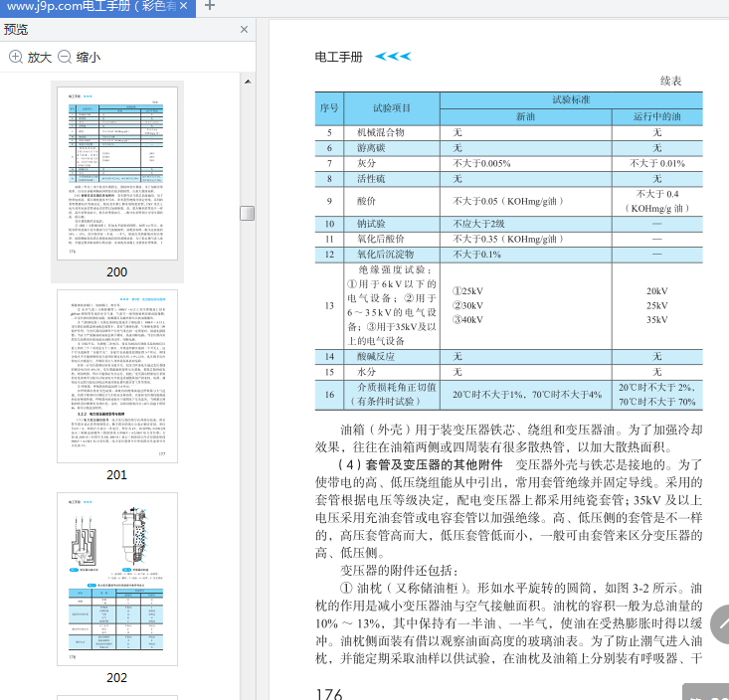
Task: Open page 201 thumbnail
Action: (x=117, y=376)
